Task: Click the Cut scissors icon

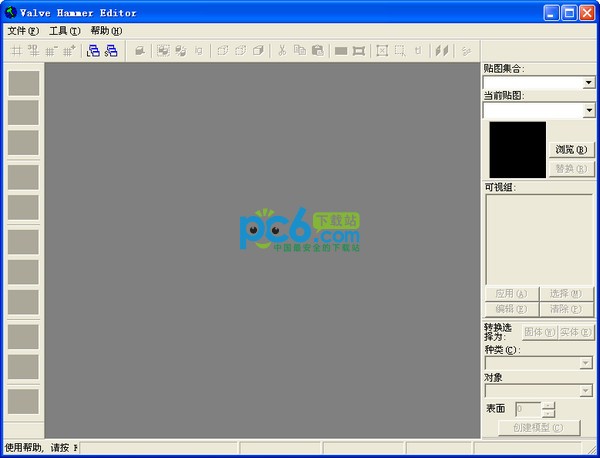Action: tap(282, 51)
